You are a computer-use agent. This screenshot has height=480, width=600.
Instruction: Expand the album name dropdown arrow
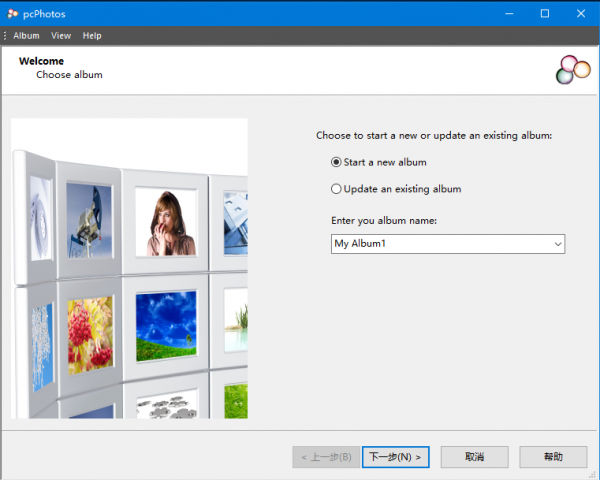click(x=557, y=244)
